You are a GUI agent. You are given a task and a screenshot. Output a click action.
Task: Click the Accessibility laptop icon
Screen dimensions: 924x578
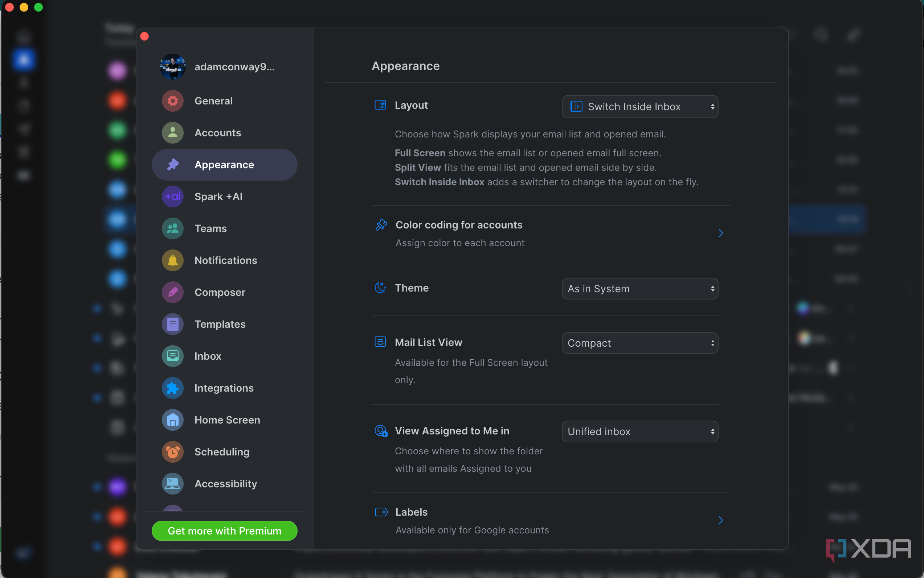coord(172,484)
